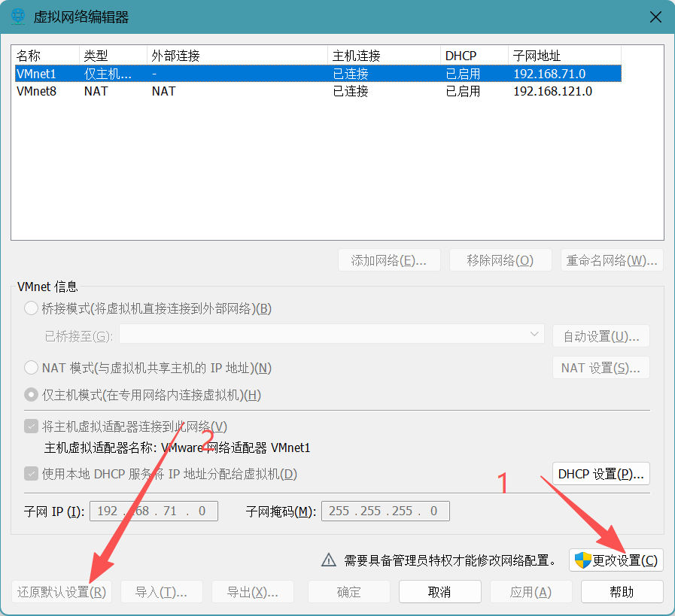Click the 类型 column header
This screenshot has width=675, height=616.
click(x=113, y=56)
